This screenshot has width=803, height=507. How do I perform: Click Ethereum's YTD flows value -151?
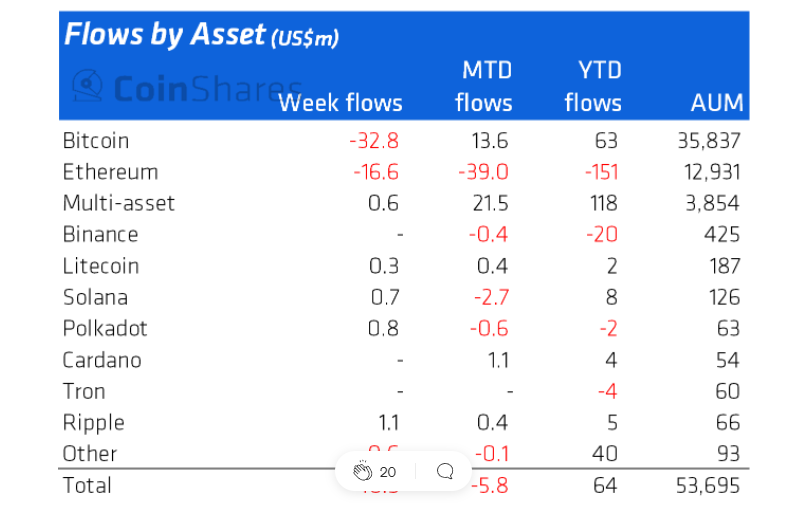click(x=600, y=172)
